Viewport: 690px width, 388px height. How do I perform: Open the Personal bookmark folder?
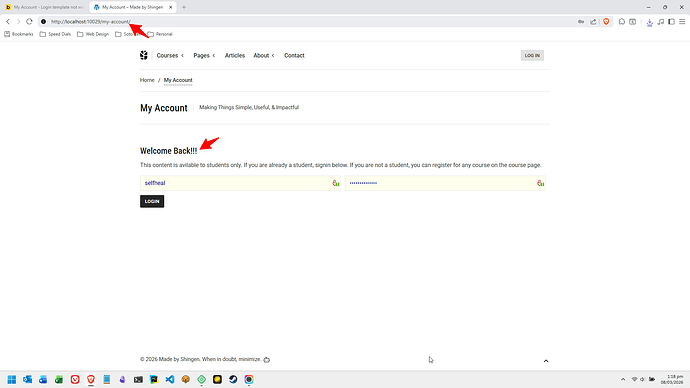(x=160, y=34)
